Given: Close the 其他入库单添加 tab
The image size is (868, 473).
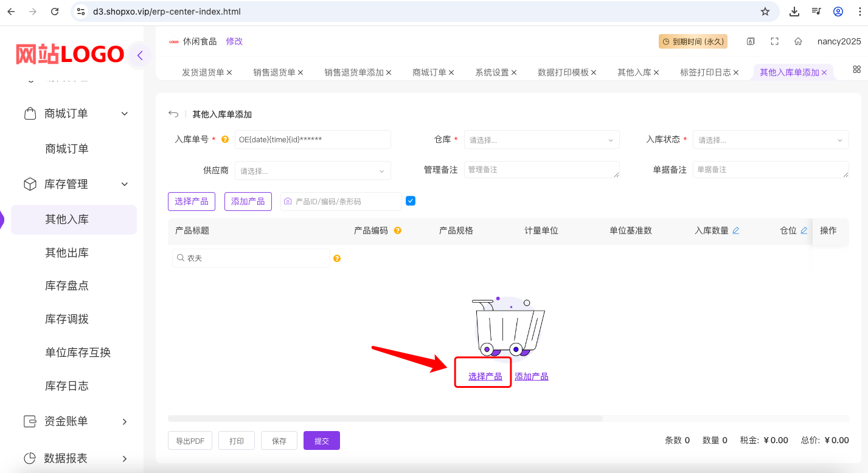Looking at the screenshot, I should tap(824, 72).
